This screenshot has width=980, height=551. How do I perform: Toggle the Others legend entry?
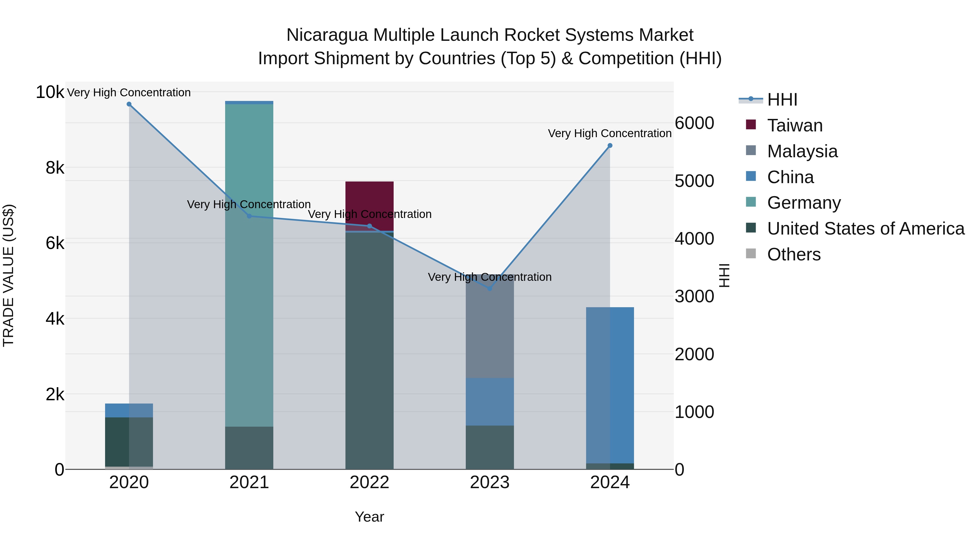click(x=783, y=254)
